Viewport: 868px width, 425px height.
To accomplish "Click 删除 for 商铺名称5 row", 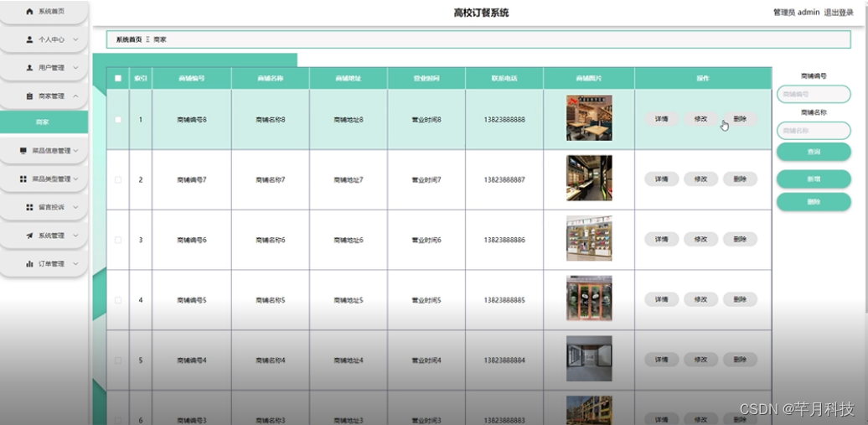I will click(740, 299).
